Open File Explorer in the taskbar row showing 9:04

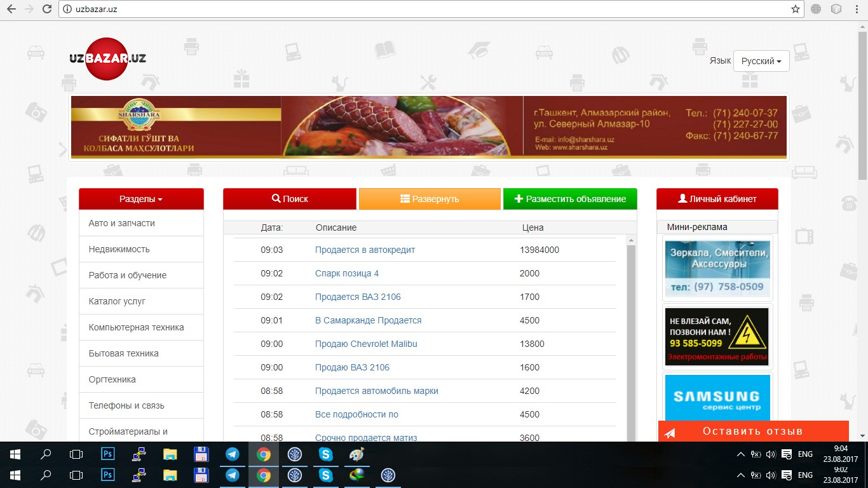point(170,455)
